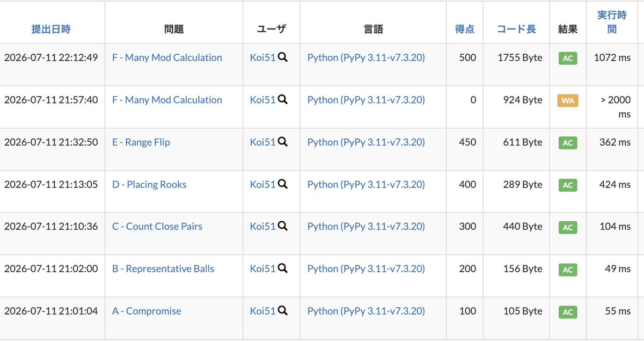This screenshot has width=644, height=341.
Task: Select timestamp 2026-07-11 21:13:05
Action: [51, 184]
